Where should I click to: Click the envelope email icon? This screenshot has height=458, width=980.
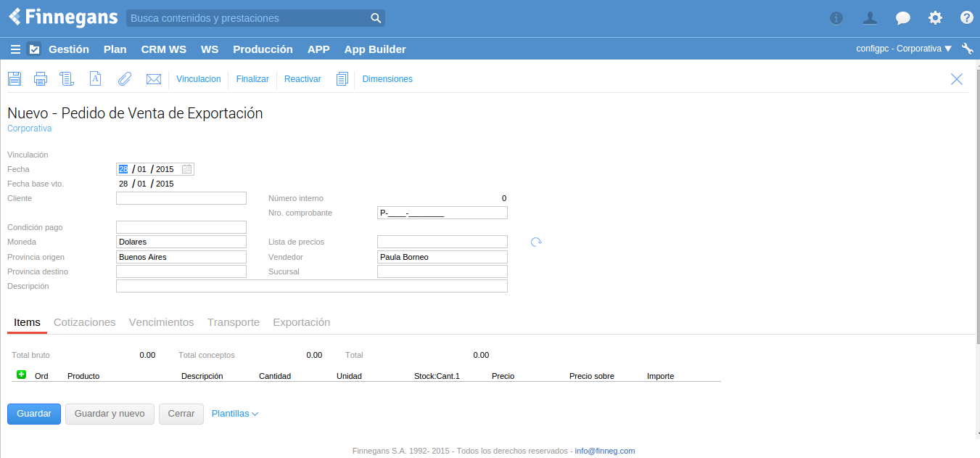pos(153,79)
